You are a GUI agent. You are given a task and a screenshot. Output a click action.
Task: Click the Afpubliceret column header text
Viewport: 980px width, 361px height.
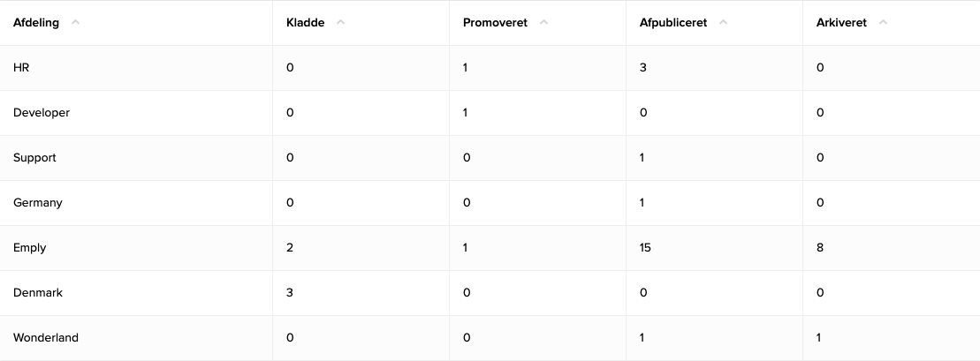(x=673, y=23)
